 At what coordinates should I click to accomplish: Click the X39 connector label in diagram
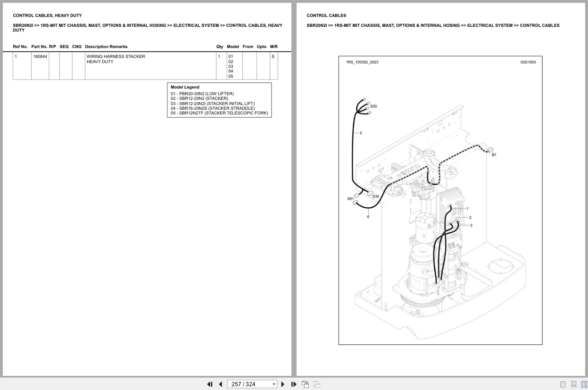376,196
